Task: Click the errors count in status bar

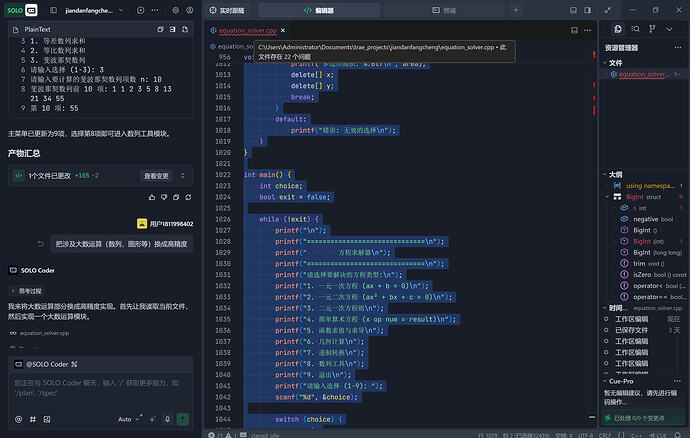Action: [x=216, y=435]
